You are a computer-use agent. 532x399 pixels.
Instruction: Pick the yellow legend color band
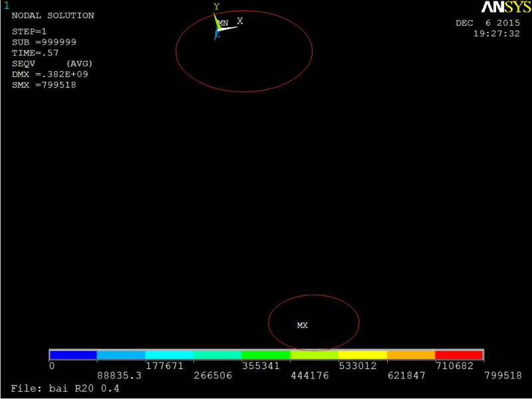tap(362, 355)
